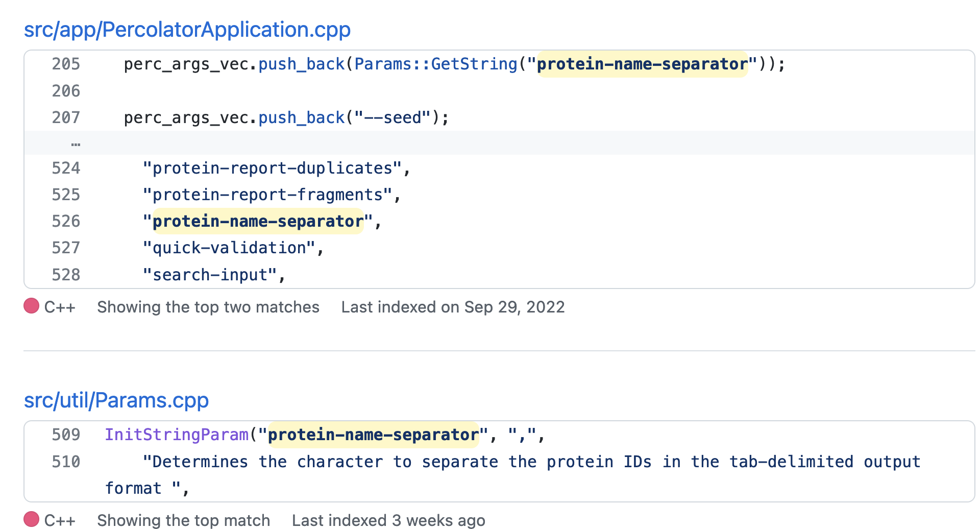Image resolution: width=980 pixels, height=529 pixels.
Task: Select the protein-report-fragments string on line 525
Action: 271,194
